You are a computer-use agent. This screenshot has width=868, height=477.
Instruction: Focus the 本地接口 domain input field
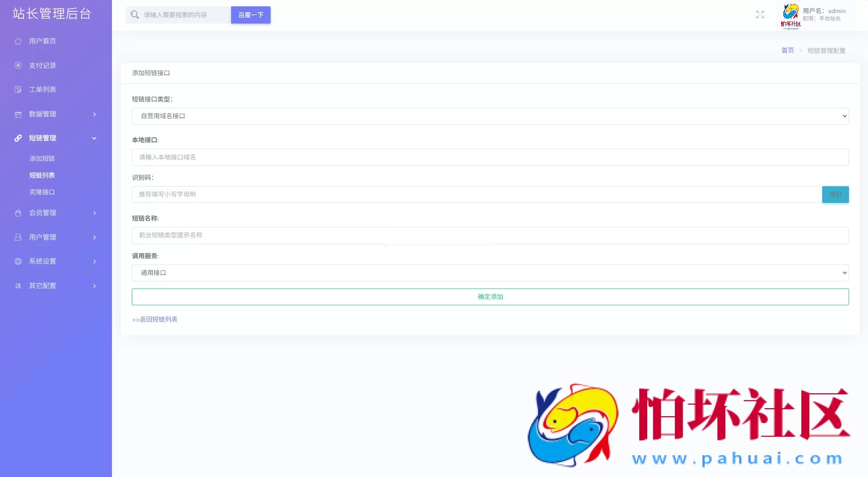click(x=490, y=157)
